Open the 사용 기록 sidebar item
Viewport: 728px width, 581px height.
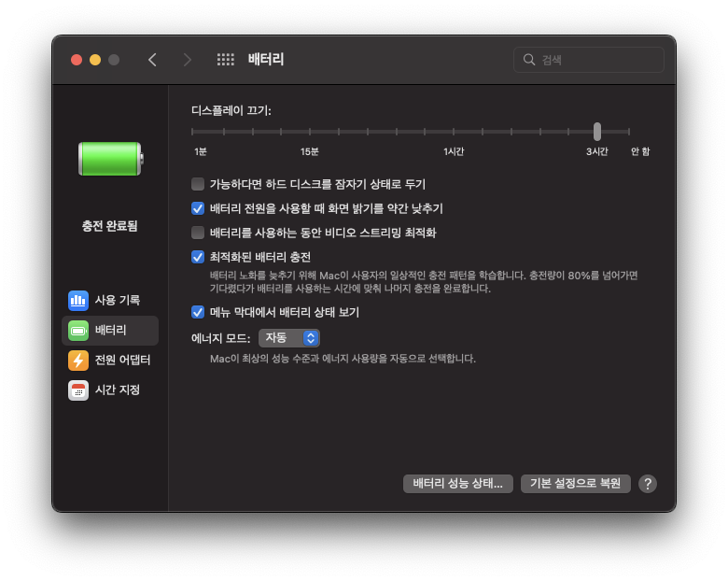point(110,300)
